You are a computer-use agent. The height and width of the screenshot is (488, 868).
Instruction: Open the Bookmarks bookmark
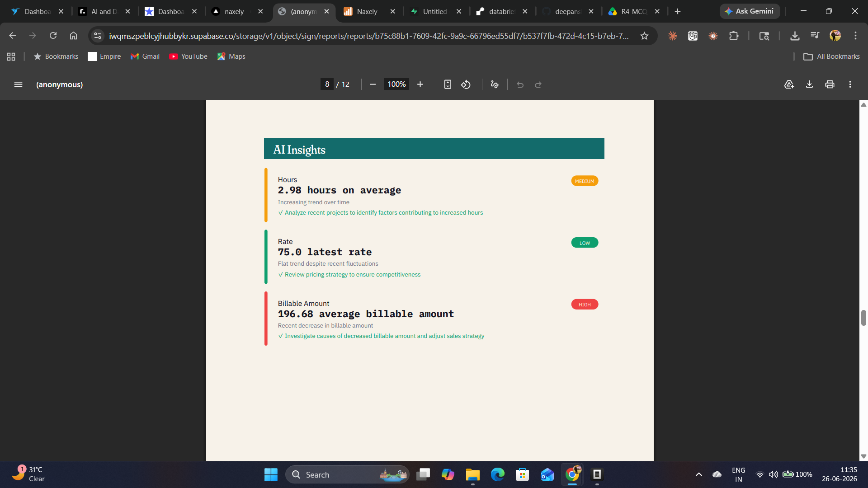(56, 56)
